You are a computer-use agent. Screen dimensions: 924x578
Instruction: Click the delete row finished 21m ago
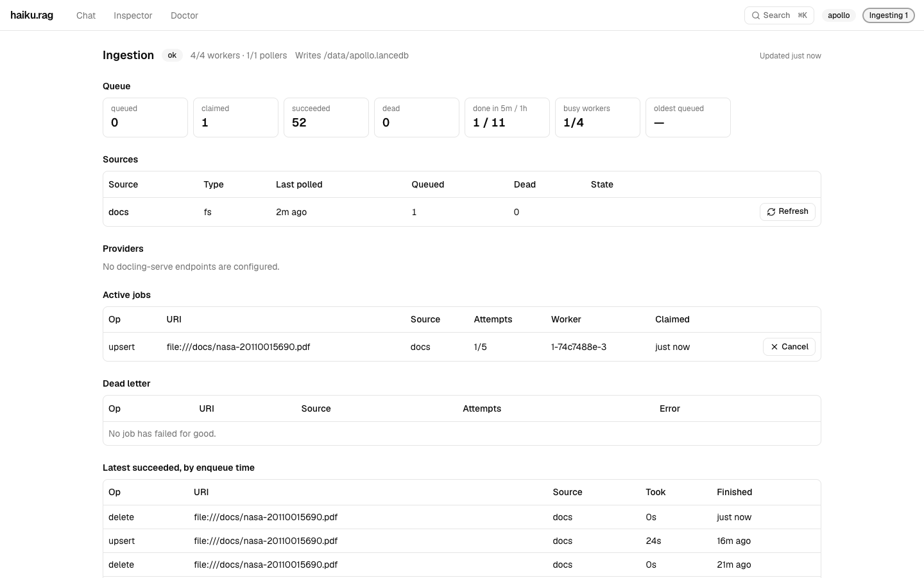(462, 565)
